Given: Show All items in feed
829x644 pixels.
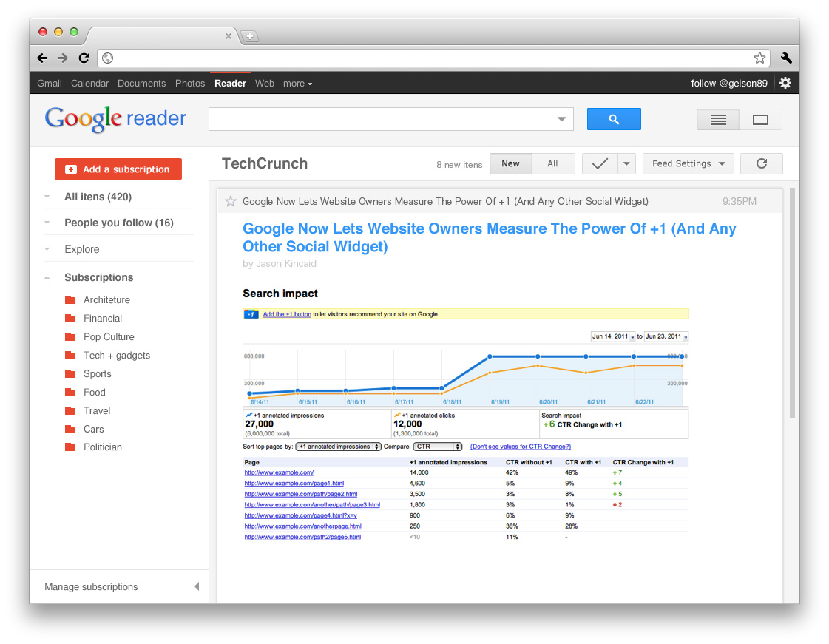Looking at the screenshot, I should 552,164.
